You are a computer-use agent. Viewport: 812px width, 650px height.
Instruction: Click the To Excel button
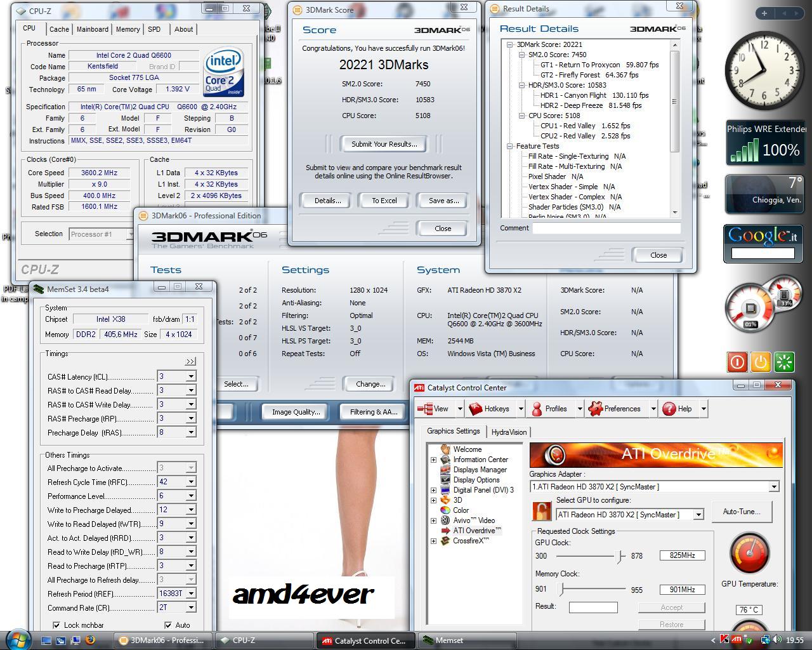384,201
